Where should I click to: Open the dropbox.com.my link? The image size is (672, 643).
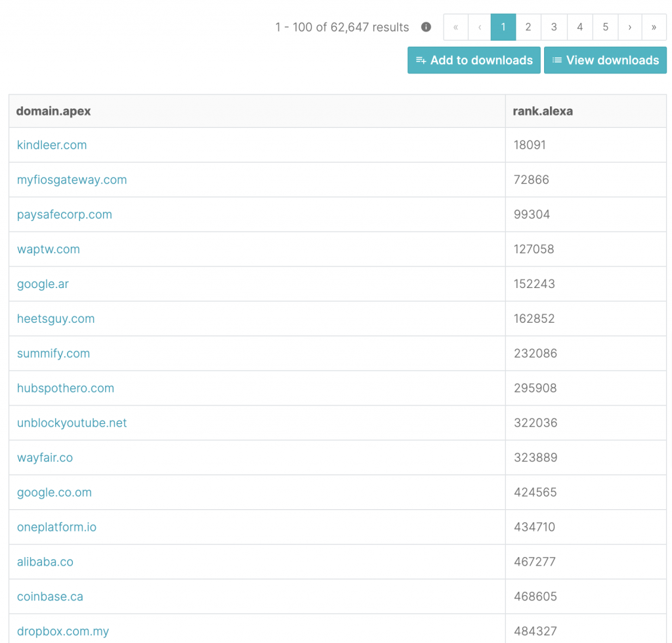pyautogui.click(x=63, y=631)
